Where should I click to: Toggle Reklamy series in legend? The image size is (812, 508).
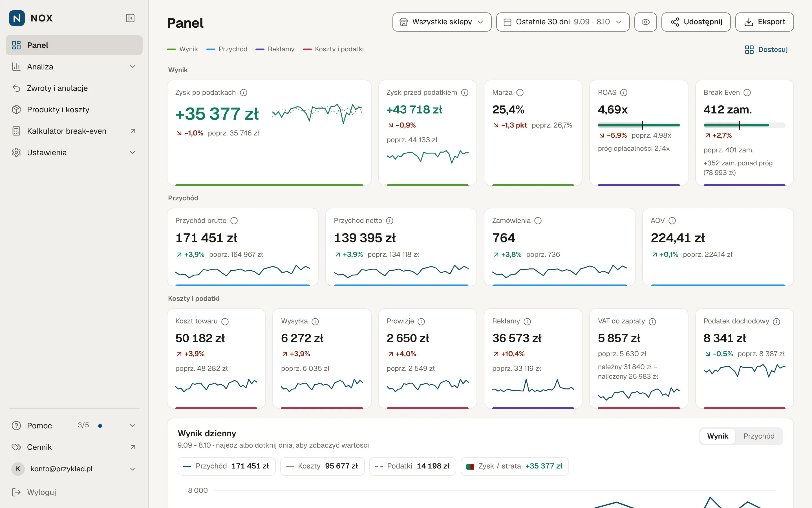(x=275, y=49)
